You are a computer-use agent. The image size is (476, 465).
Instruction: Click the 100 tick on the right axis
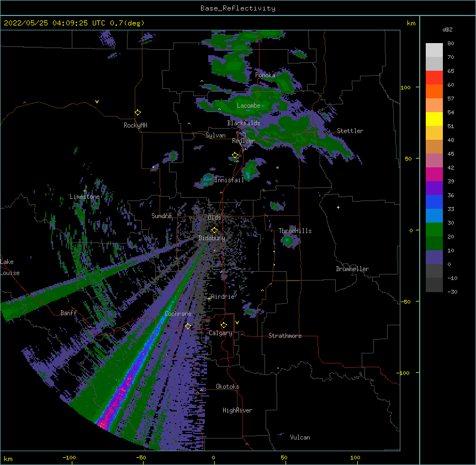click(x=405, y=88)
